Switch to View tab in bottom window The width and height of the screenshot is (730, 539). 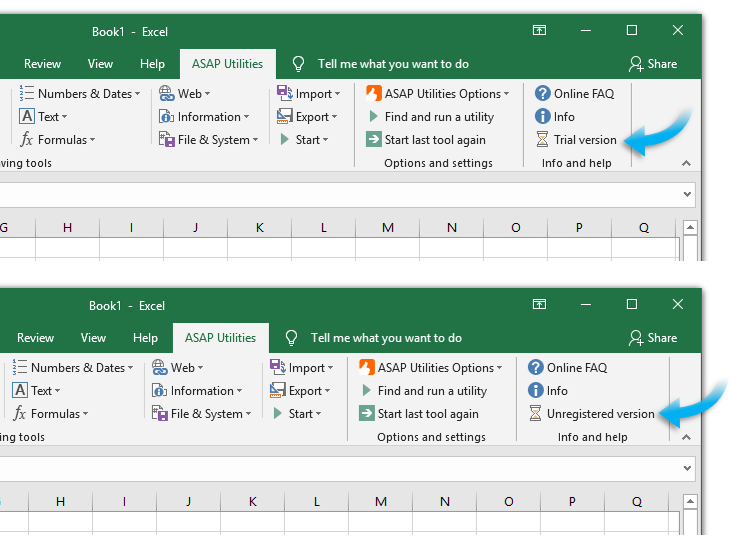tap(93, 337)
